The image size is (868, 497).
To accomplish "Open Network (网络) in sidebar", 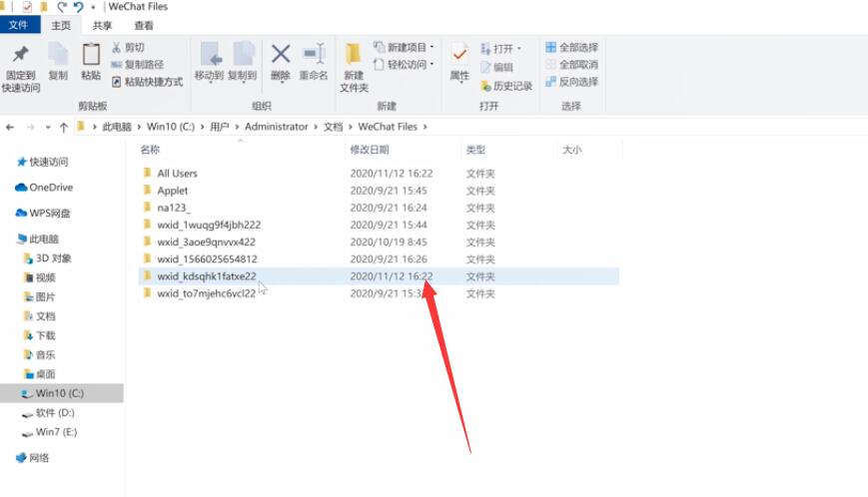I will (33, 458).
